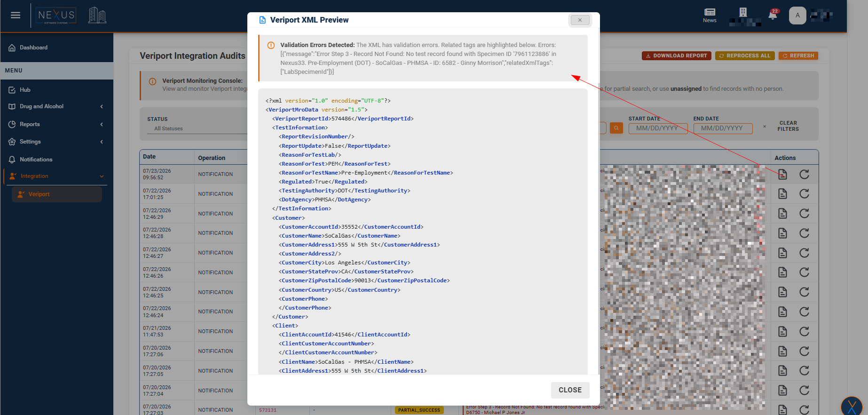This screenshot has width=868, height=415.
Task: Open the Status filter dropdown
Action: (x=197, y=128)
